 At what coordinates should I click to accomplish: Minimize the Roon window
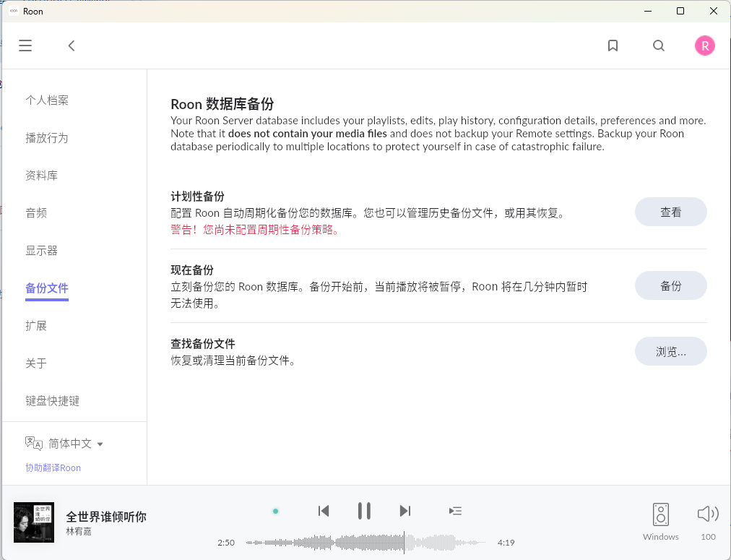pos(647,11)
